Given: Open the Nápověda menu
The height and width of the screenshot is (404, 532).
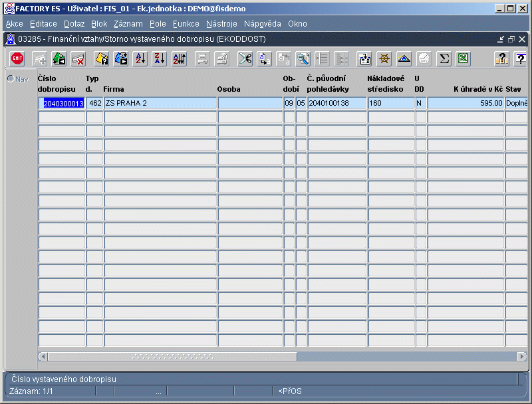Looking at the screenshot, I should point(262,24).
